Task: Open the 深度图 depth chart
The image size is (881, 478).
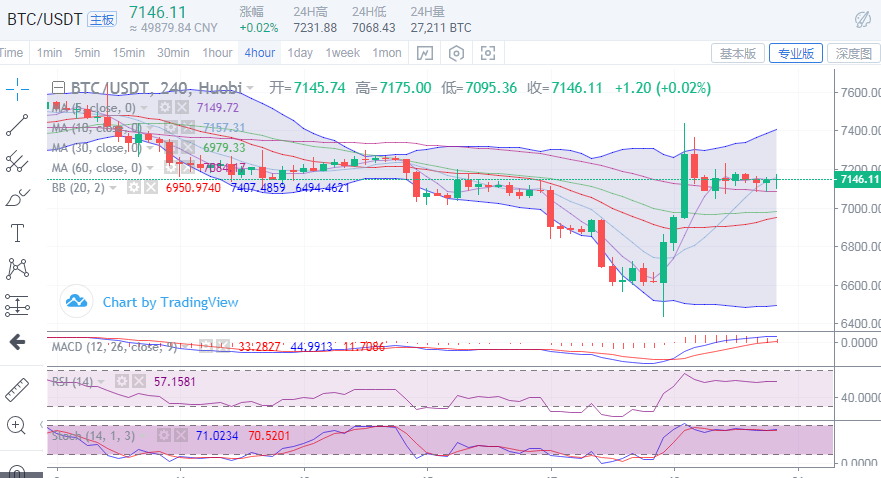Action: pos(853,53)
